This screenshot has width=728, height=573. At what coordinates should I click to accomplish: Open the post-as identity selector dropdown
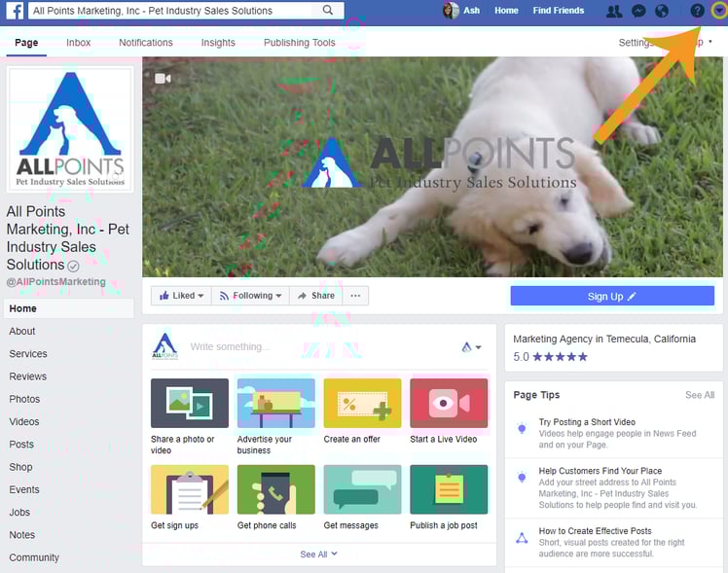coord(471,346)
